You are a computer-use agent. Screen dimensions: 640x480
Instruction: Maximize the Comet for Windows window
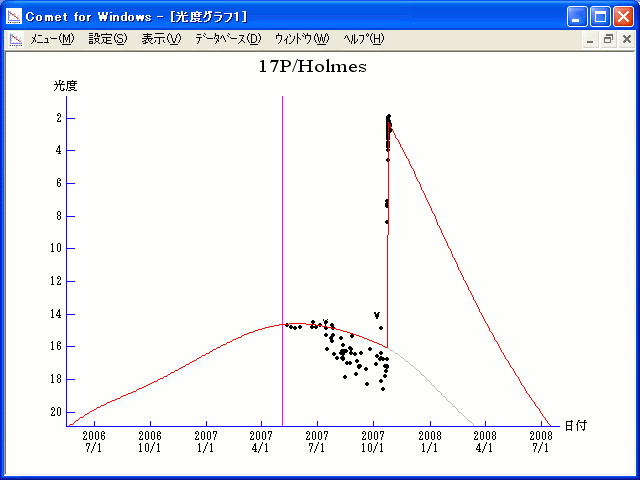coord(600,17)
